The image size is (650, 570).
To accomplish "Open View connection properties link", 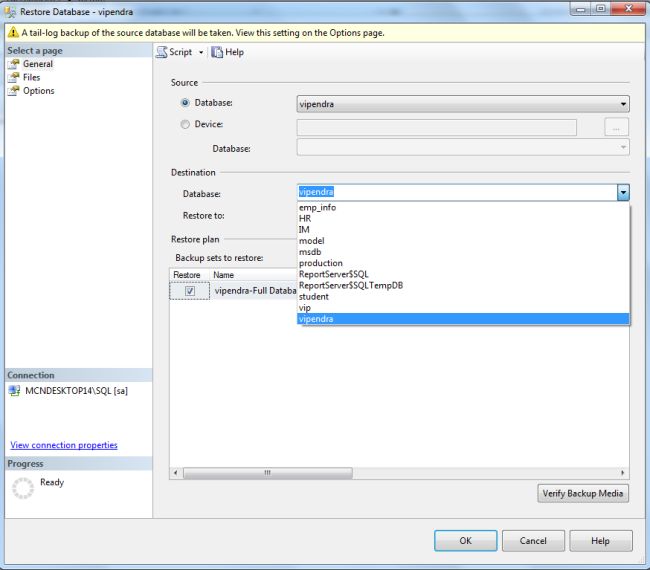I will 64,445.
